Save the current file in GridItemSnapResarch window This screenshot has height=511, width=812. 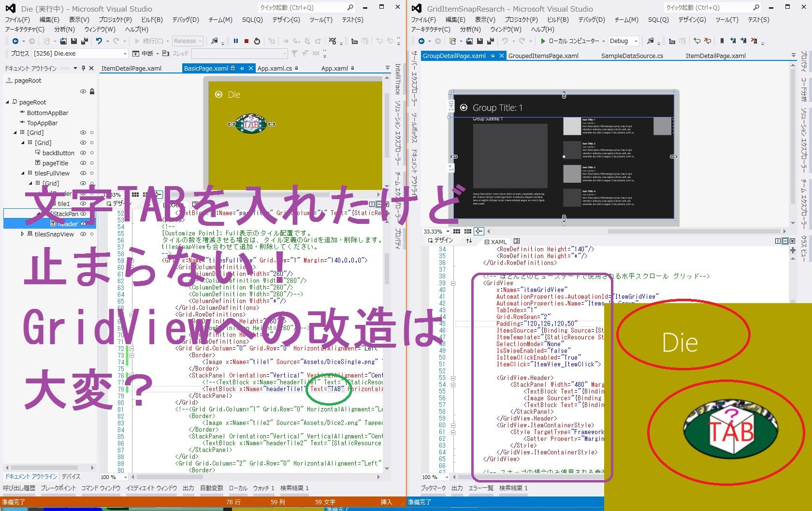pos(480,41)
